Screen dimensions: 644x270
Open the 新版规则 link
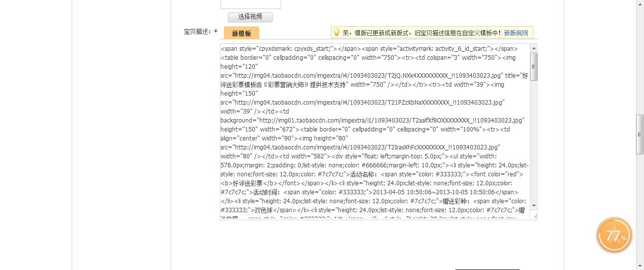pos(516,33)
